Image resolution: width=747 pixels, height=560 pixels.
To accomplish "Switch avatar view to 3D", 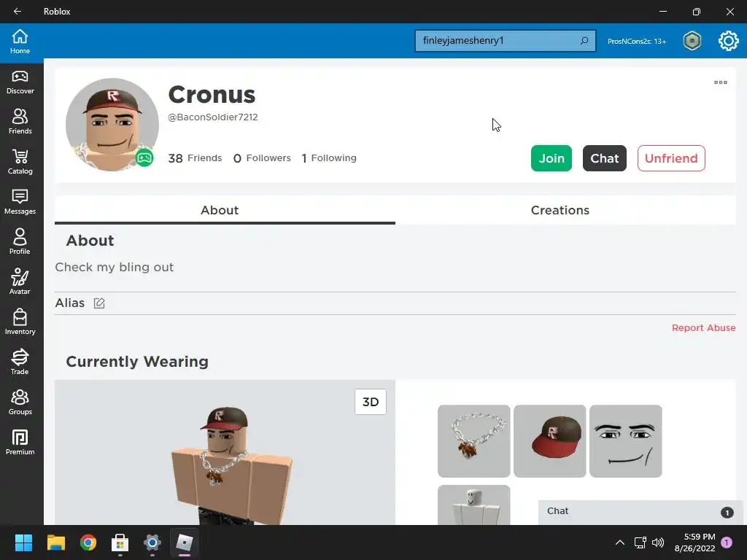I will click(371, 402).
